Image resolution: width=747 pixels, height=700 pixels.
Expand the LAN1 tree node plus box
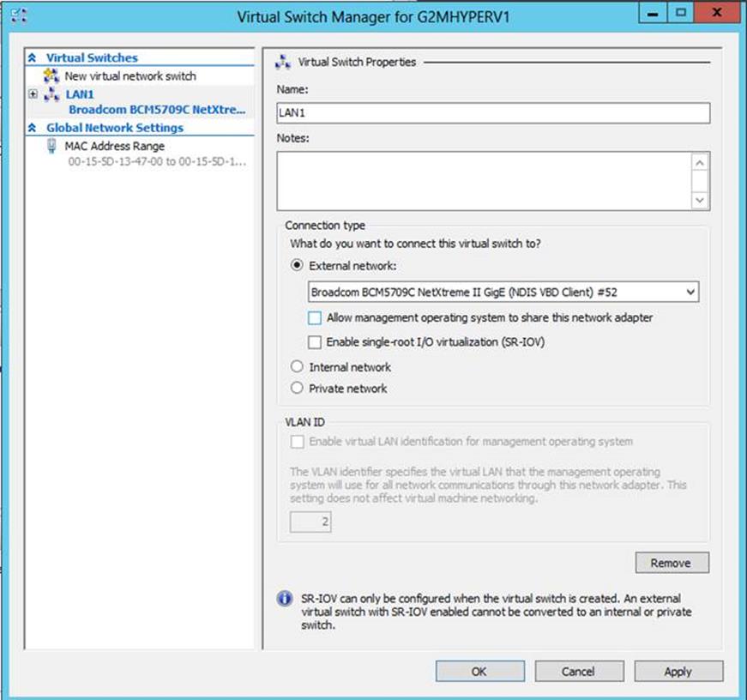coord(33,94)
